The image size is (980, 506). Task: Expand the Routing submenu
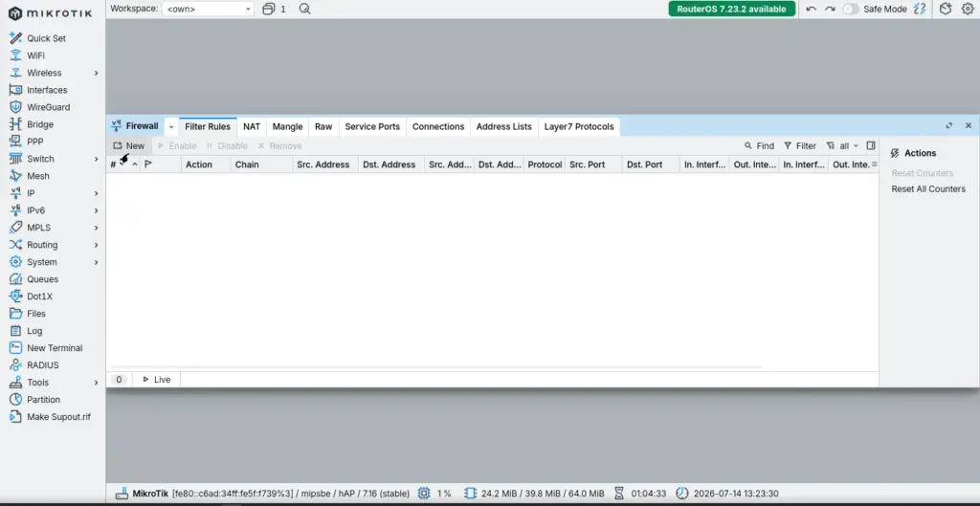(97, 245)
